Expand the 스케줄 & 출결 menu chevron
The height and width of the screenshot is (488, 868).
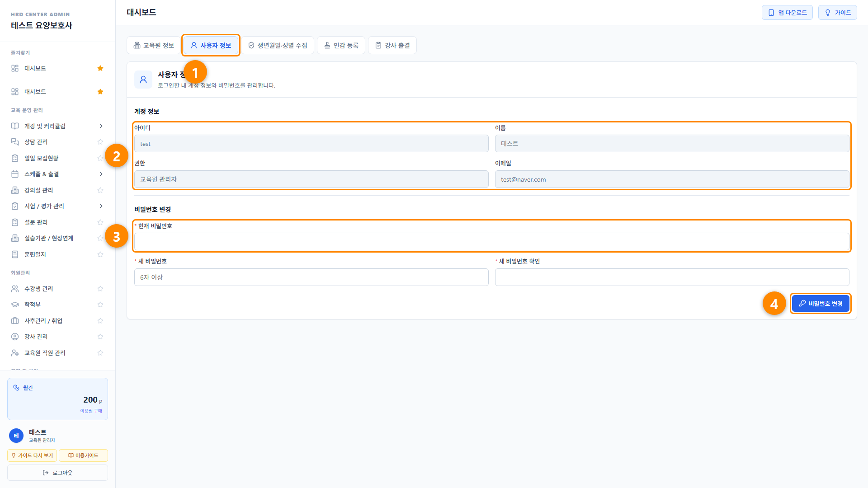101,174
